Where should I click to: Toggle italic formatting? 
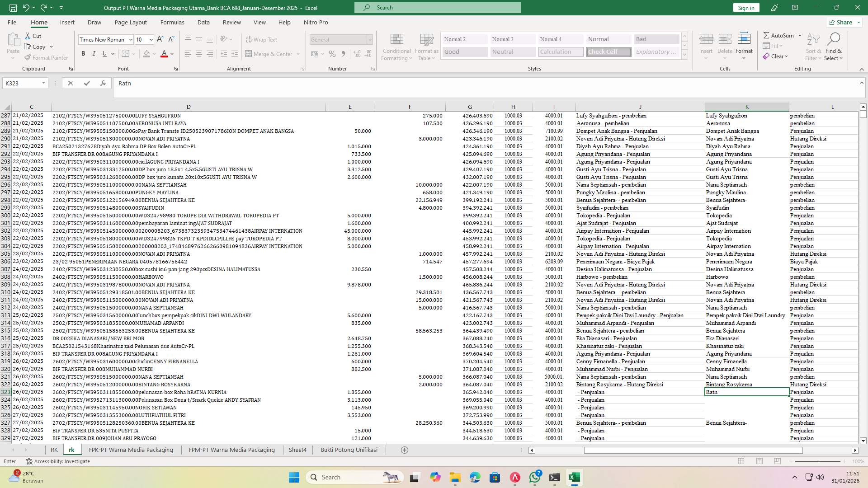(x=94, y=53)
